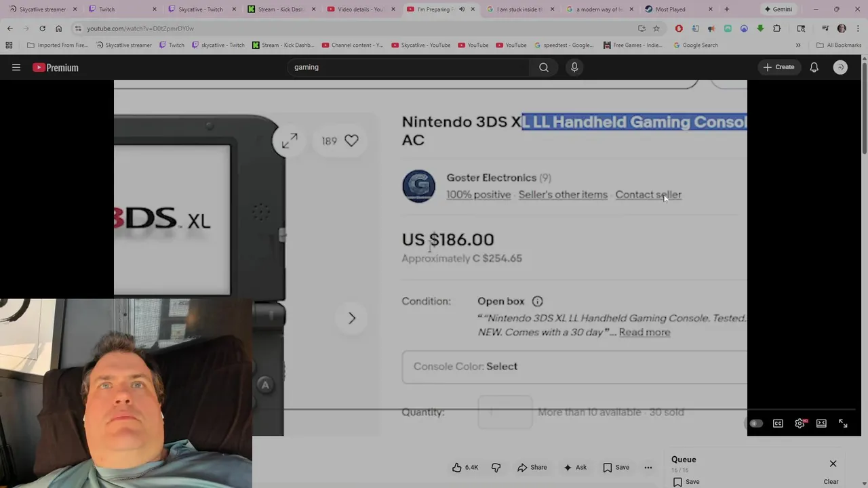Open the Channel content bookmark
868x488 pixels.
pyautogui.click(x=353, y=45)
